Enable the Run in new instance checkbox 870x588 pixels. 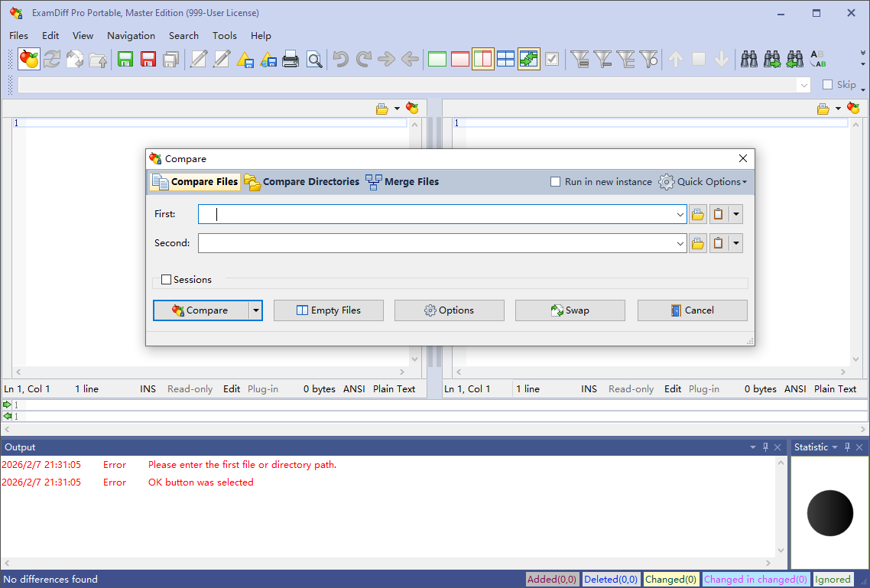coord(556,182)
